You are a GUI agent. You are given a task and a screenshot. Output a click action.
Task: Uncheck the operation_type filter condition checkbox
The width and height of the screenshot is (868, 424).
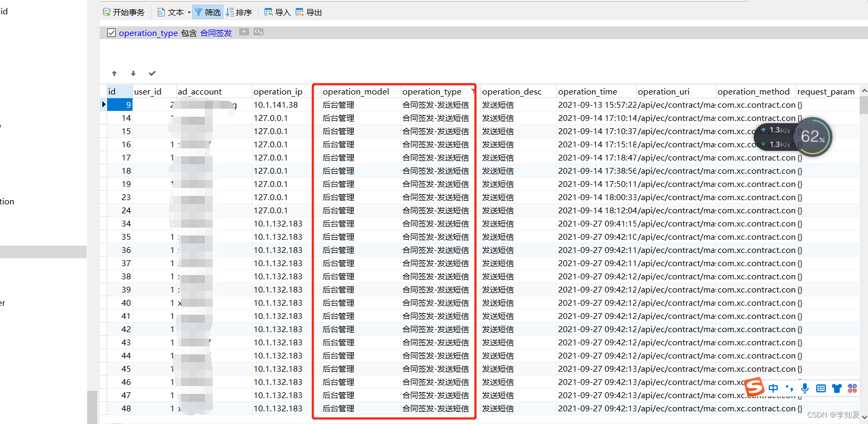[111, 33]
